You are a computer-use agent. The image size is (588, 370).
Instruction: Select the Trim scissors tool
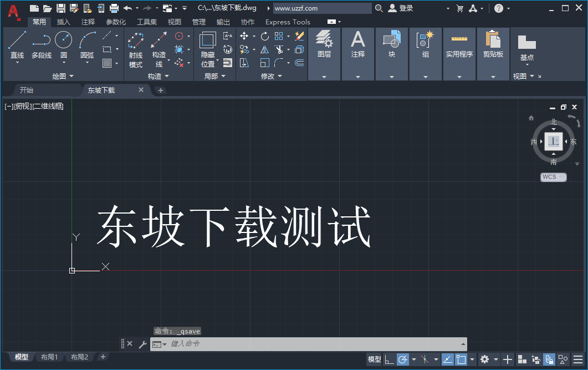pyautogui.click(x=279, y=49)
